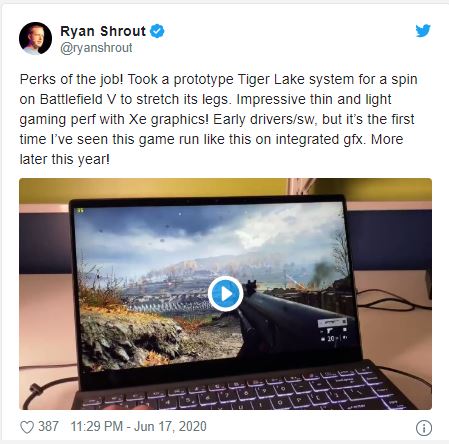Image resolution: width=449 pixels, height=444 pixels.
Task: Open the tweet info icon
Action: tap(424, 428)
